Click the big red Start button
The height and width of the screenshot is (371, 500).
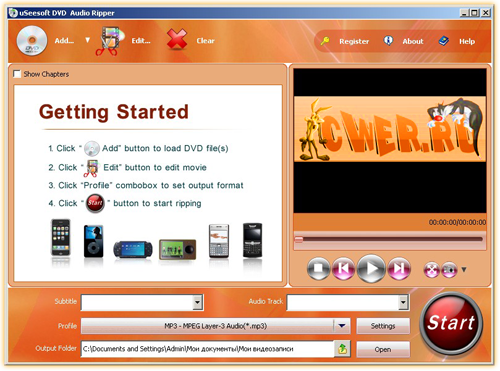[x=451, y=323]
